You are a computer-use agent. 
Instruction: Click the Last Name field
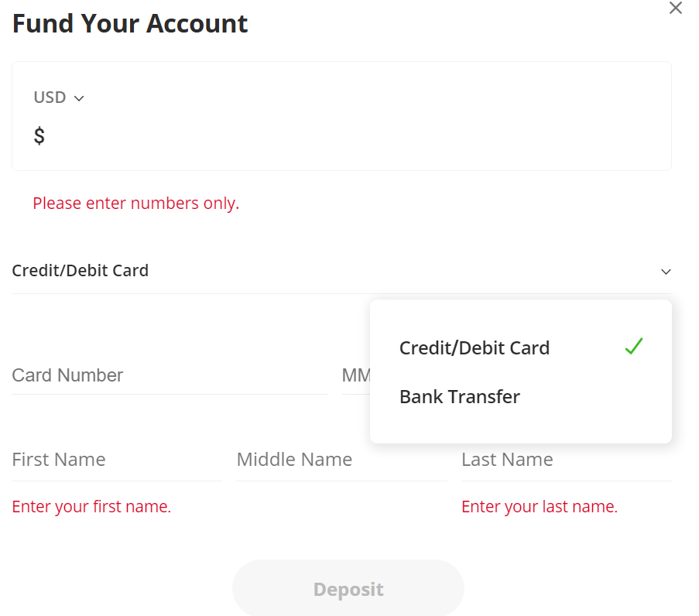(565, 460)
